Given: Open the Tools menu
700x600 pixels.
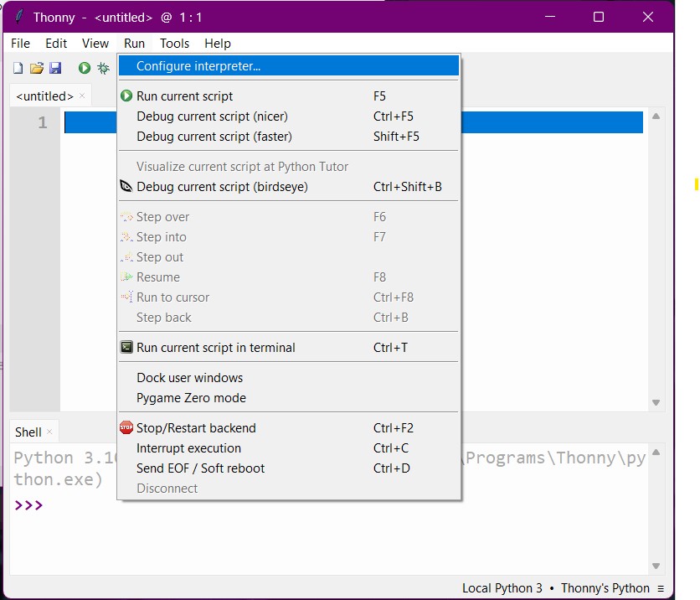Looking at the screenshot, I should [x=174, y=44].
